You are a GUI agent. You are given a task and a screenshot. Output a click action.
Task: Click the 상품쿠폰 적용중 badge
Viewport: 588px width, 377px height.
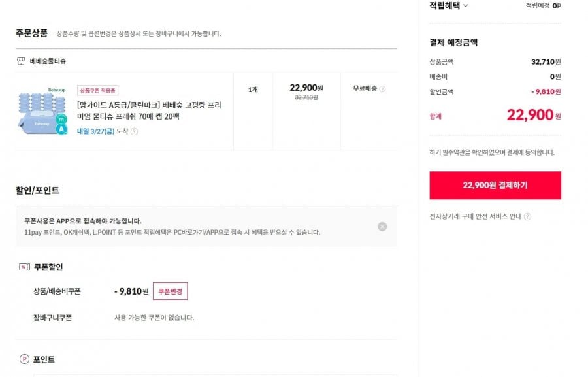click(x=98, y=90)
